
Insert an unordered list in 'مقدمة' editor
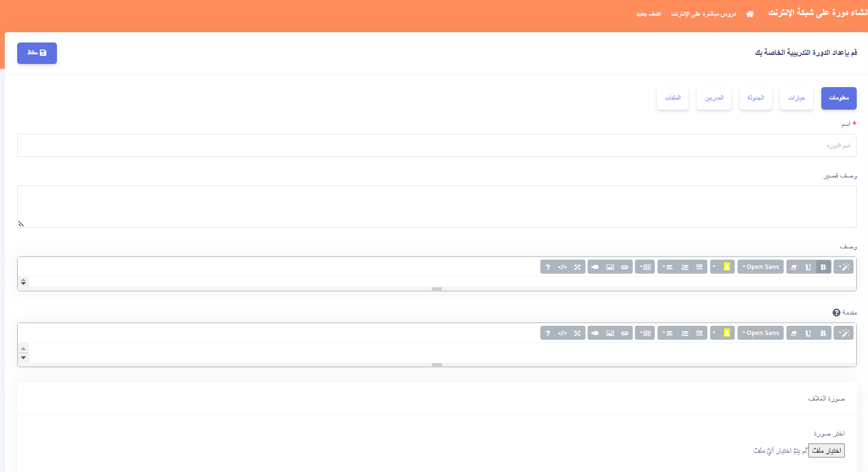click(699, 333)
